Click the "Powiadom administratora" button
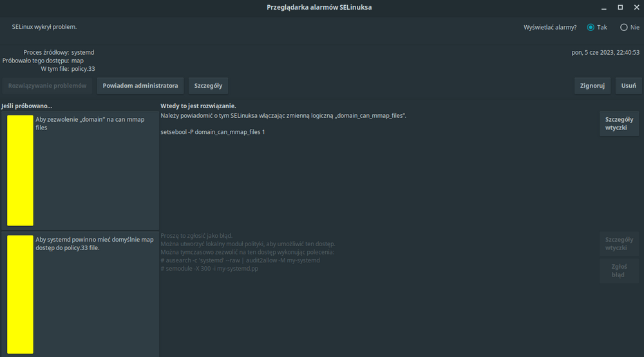This screenshot has height=357, width=644. 140,85
